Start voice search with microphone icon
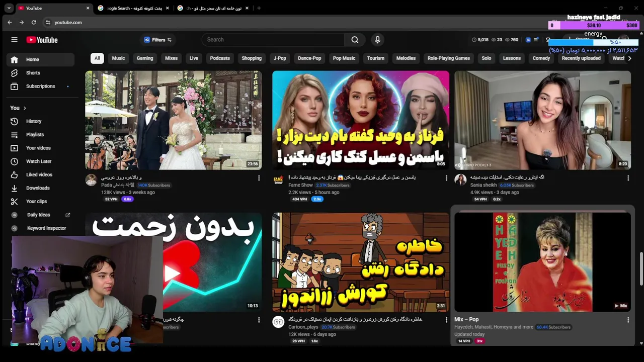 (377, 40)
